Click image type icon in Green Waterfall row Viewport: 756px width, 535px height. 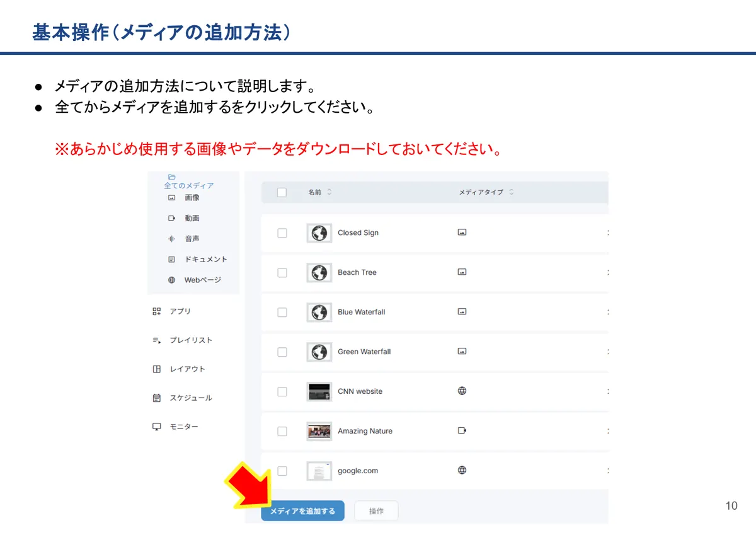coord(462,352)
